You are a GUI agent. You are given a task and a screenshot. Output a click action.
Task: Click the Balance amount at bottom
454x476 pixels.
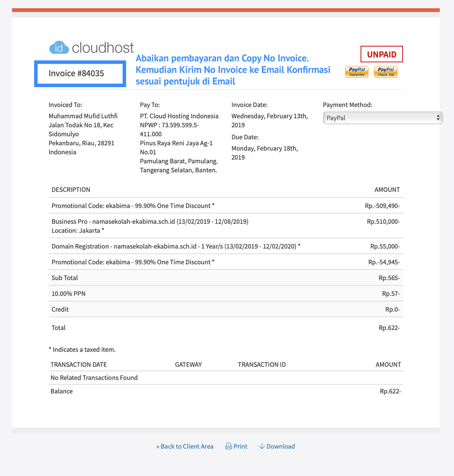tap(390, 391)
